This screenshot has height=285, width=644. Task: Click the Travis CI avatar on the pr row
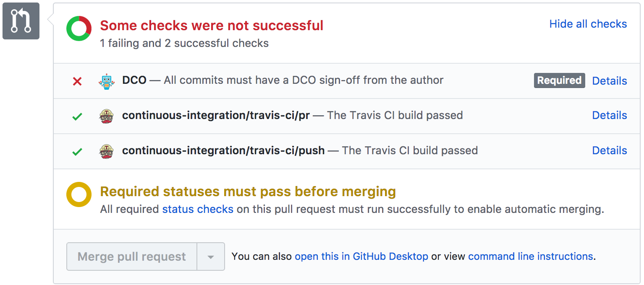click(x=107, y=116)
